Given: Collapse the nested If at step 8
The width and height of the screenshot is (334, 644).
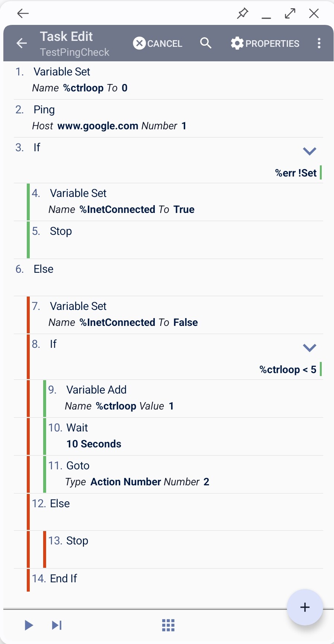Looking at the screenshot, I should click(x=309, y=347).
